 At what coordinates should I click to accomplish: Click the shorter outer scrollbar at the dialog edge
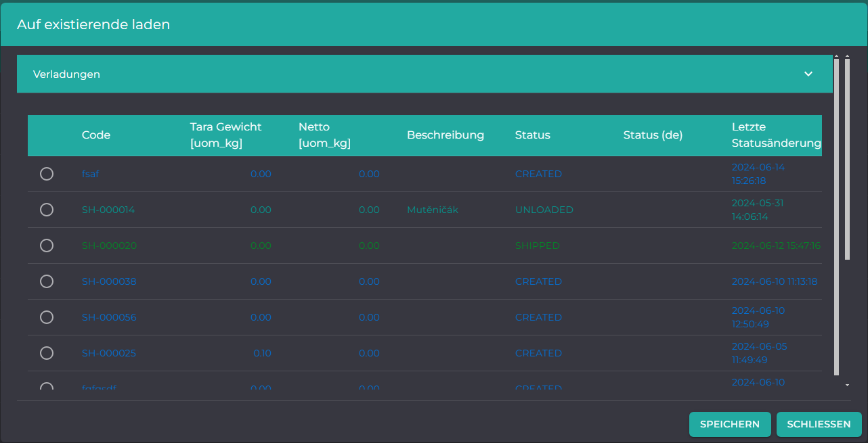pos(848,159)
